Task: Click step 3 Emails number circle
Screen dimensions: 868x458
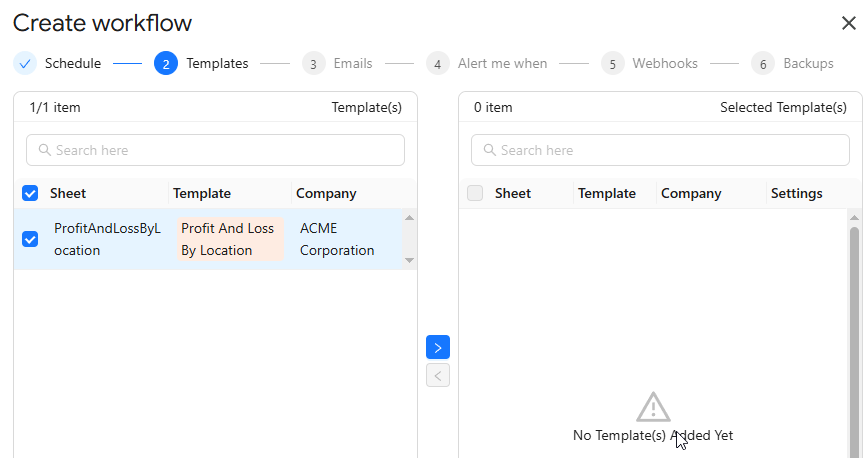Action: [x=314, y=63]
